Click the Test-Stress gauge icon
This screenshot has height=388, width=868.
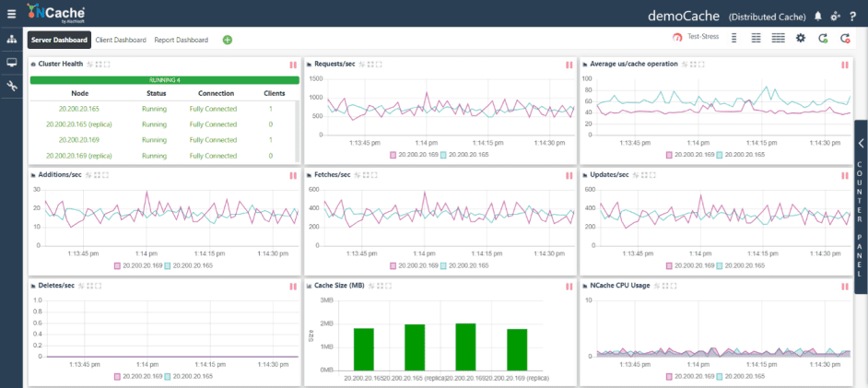[x=677, y=38]
